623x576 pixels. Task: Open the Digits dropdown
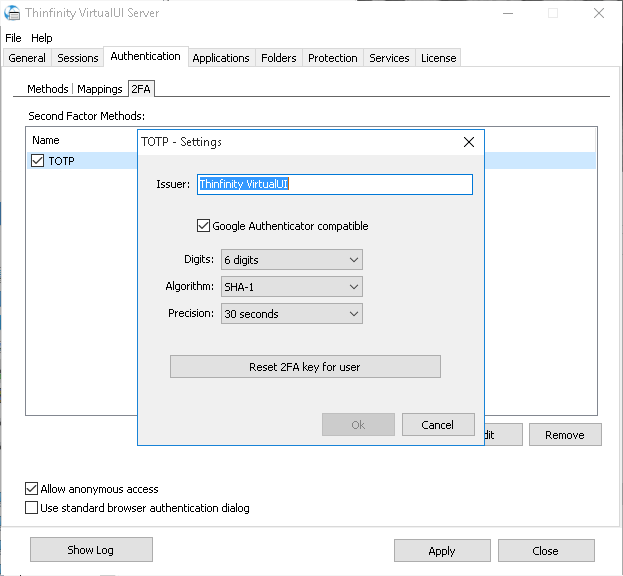click(291, 260)
